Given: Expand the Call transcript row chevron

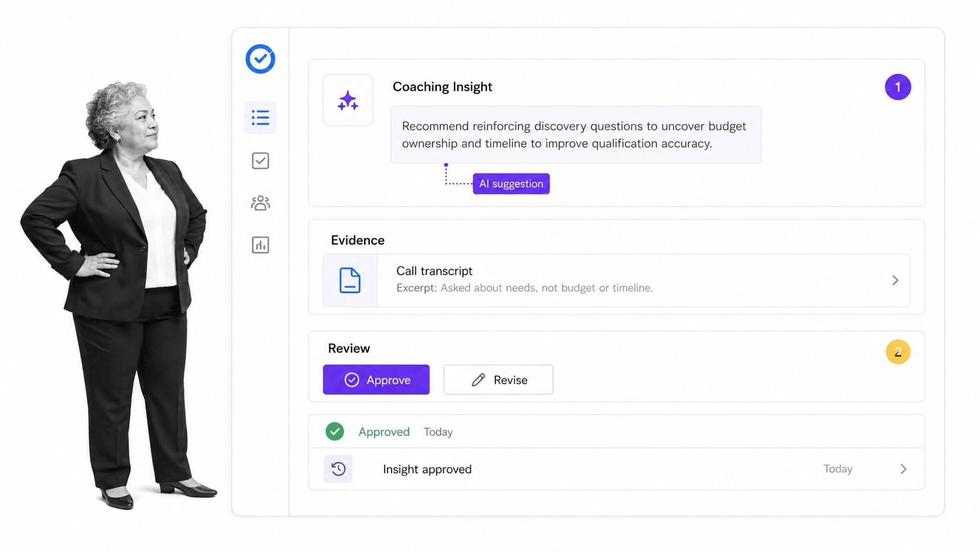Looking at the screenshot, I should pos(895,280).
